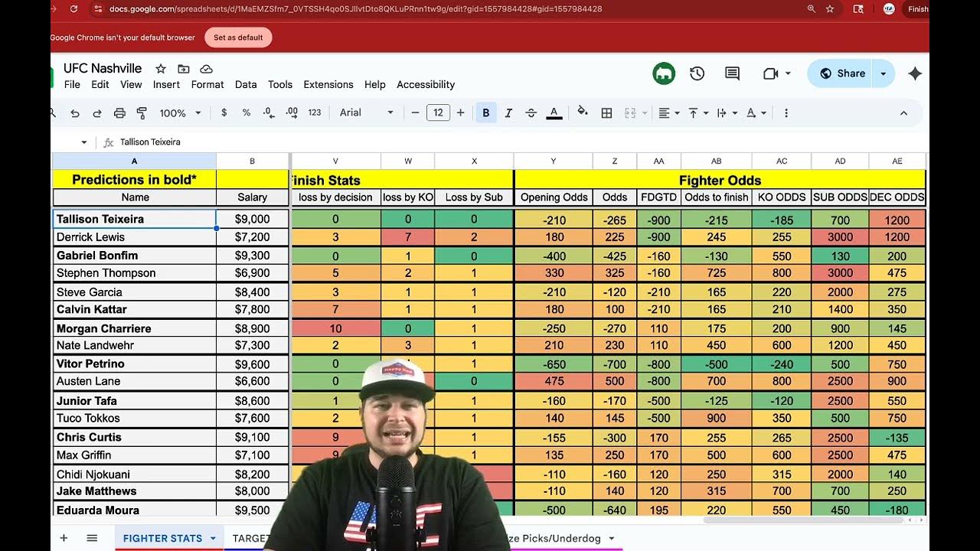This screenshot has height=551, width=980.
Task: Click the UFC Nashville document title
Action: 103,69
